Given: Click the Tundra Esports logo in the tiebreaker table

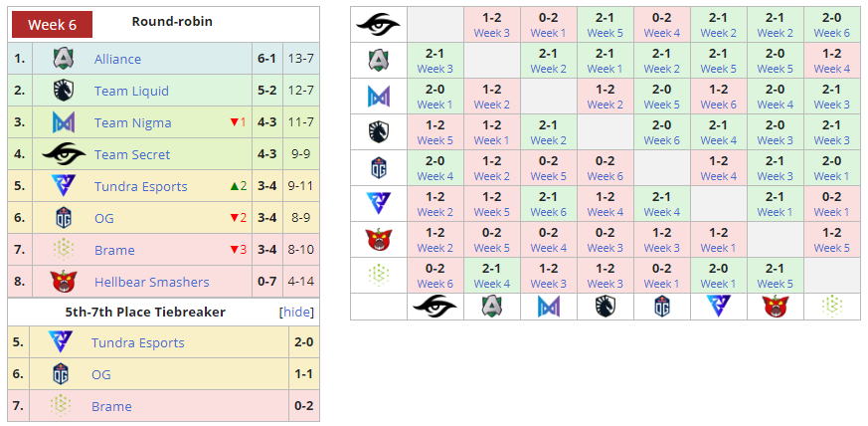Looking at the screenshot, I should coord(61,342).
